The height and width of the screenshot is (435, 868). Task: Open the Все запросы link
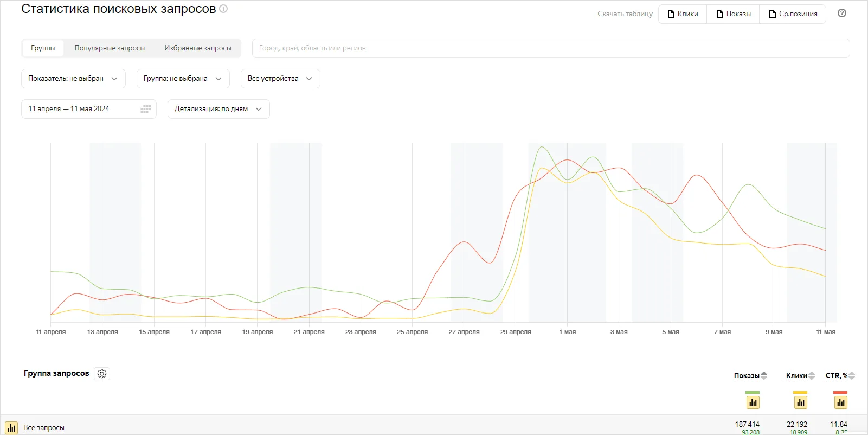click(x=44, y=428)
